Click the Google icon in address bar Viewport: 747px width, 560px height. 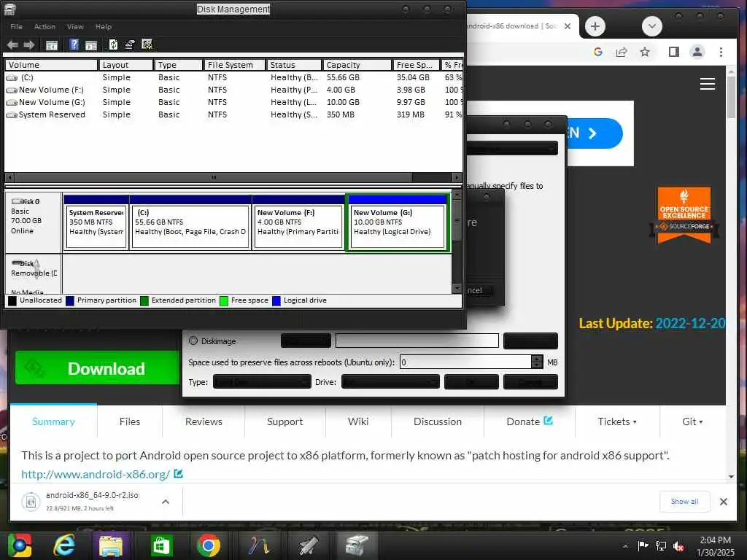[x=598, y=52]
